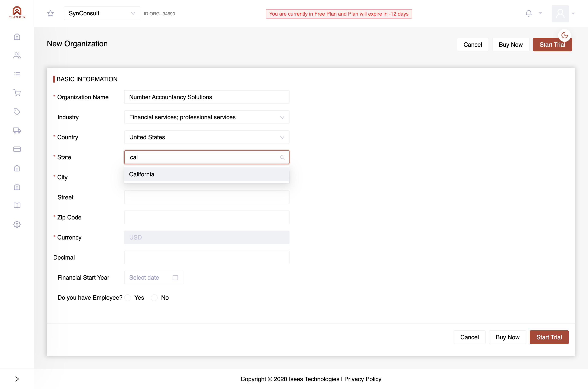Click the bottom Start Trial button
The height and width of the screenshot is (389, 588).
coord(549,337)
